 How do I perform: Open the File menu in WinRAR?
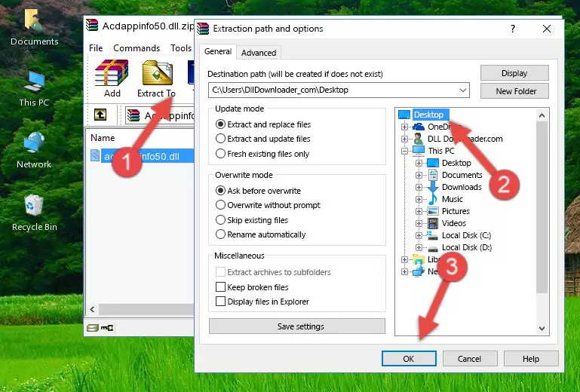tap(96, 48)
